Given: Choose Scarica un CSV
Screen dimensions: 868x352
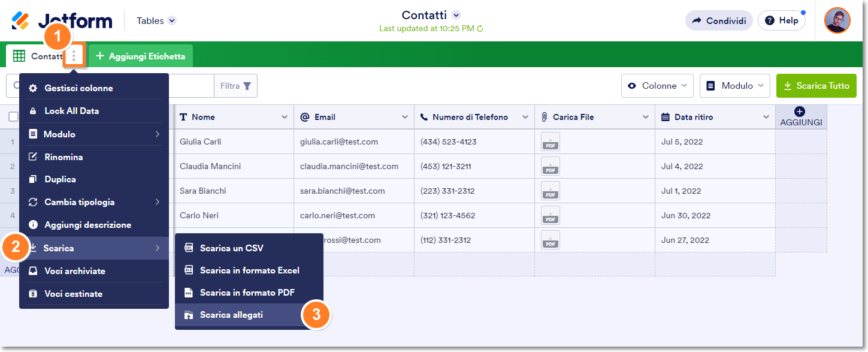Looking at the screenshot, I should coord(249,248).
